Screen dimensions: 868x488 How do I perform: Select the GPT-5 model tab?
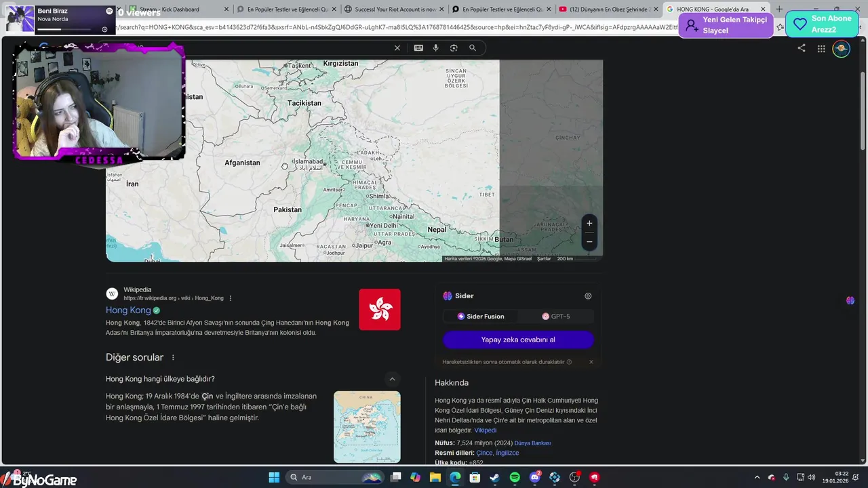pyautogui.click(x=556, y=317)
